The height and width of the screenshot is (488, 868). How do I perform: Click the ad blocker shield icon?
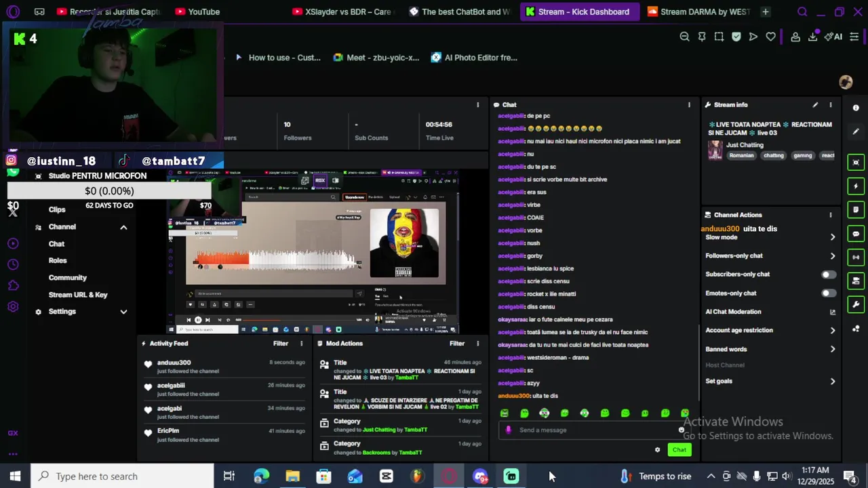coord(736,37)
